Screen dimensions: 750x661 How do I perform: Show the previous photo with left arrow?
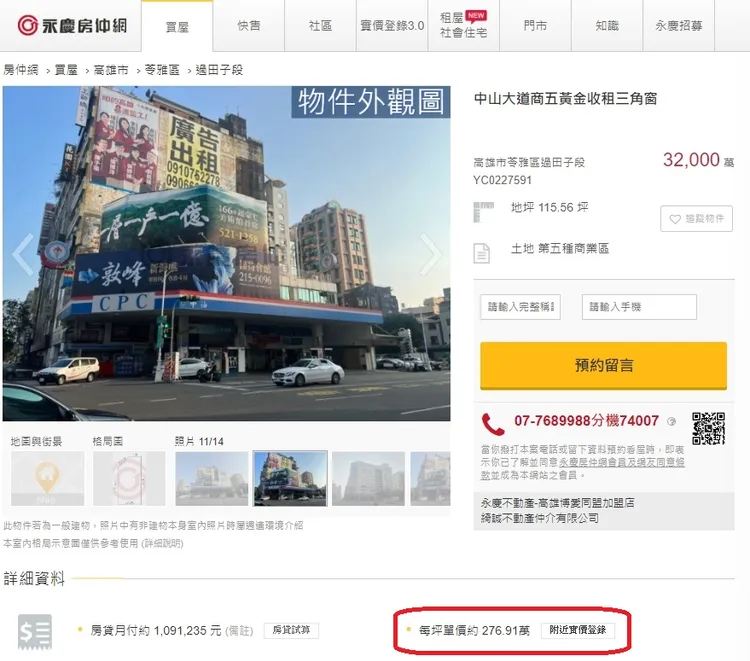click(23, 254)
